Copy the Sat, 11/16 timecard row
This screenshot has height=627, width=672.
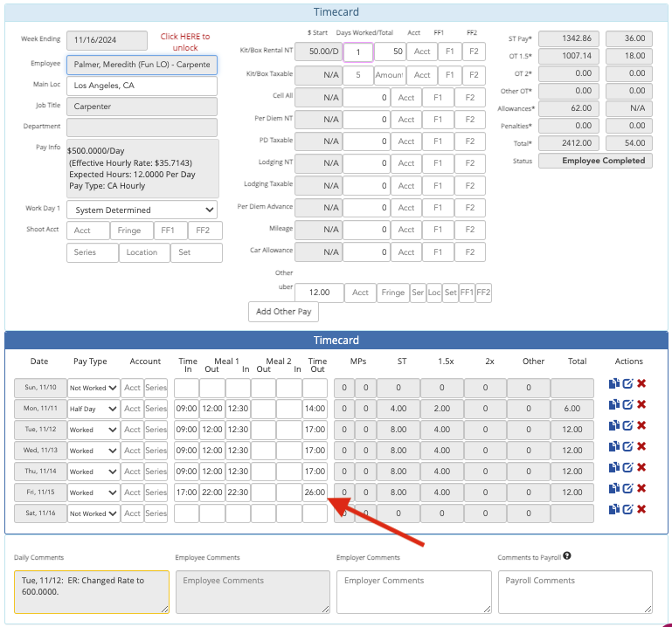pos(614,509)
